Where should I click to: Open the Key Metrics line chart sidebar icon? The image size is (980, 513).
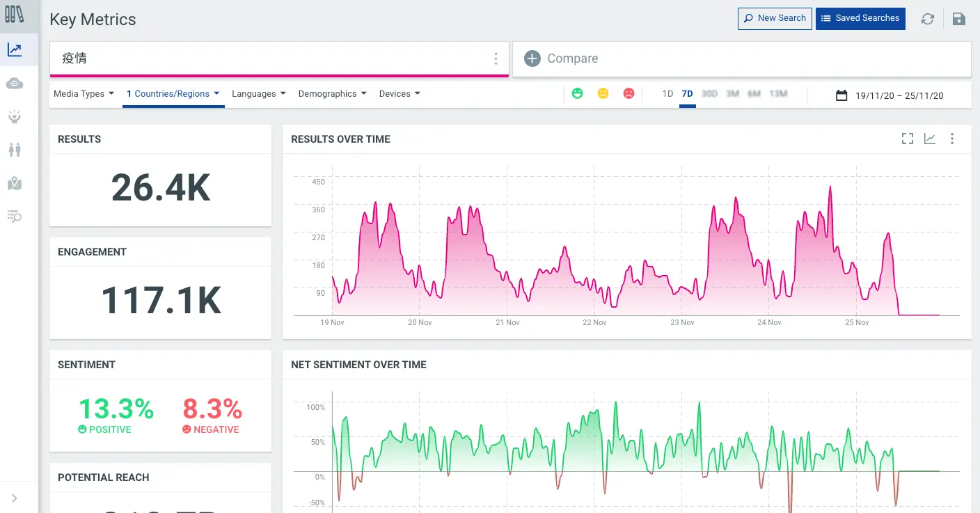click(15, 49)
